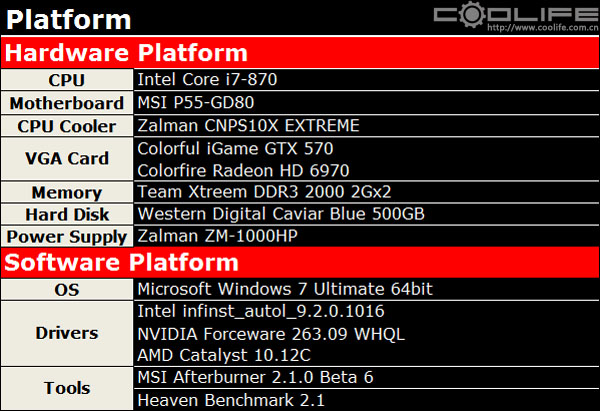Select the 'CPU' label cell

tap(67, 80)
